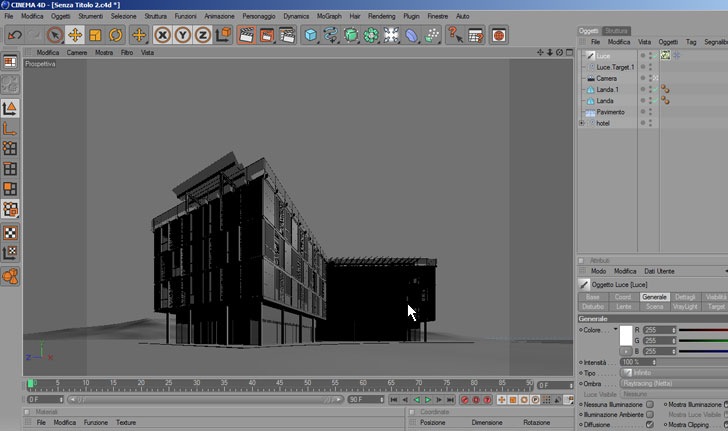Open the HyperNURBS generator icon
The width and height of the screenshot is (728, 431).
351,35
